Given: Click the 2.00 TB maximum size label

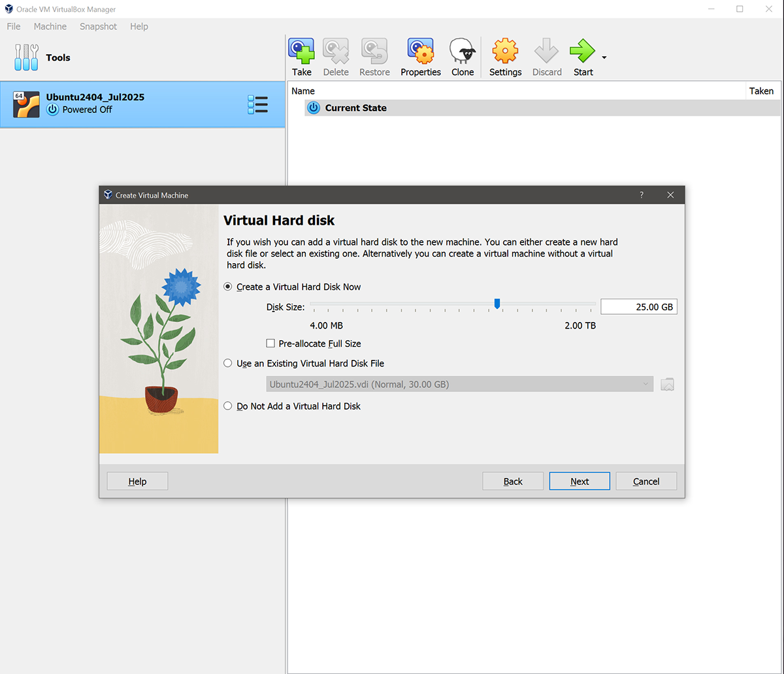Looking at the screenshot, I should [x=580, y=325].
